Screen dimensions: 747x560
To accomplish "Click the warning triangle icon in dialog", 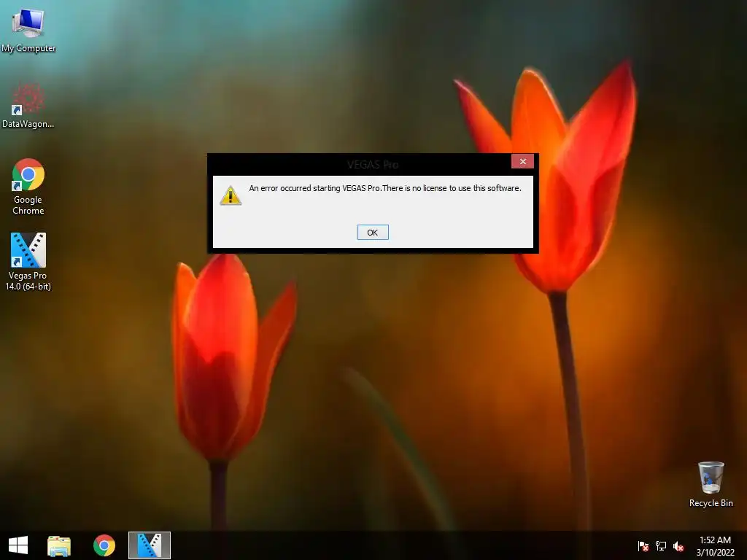I will [x=231, y=195].
